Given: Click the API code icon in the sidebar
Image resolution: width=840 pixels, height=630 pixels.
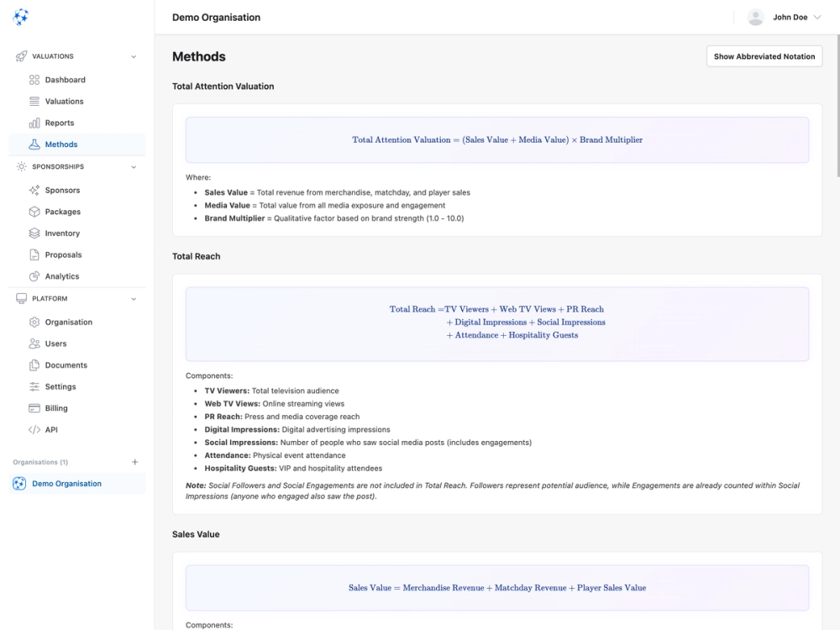Looking at the screenshot, I should (x=33, y=429).
